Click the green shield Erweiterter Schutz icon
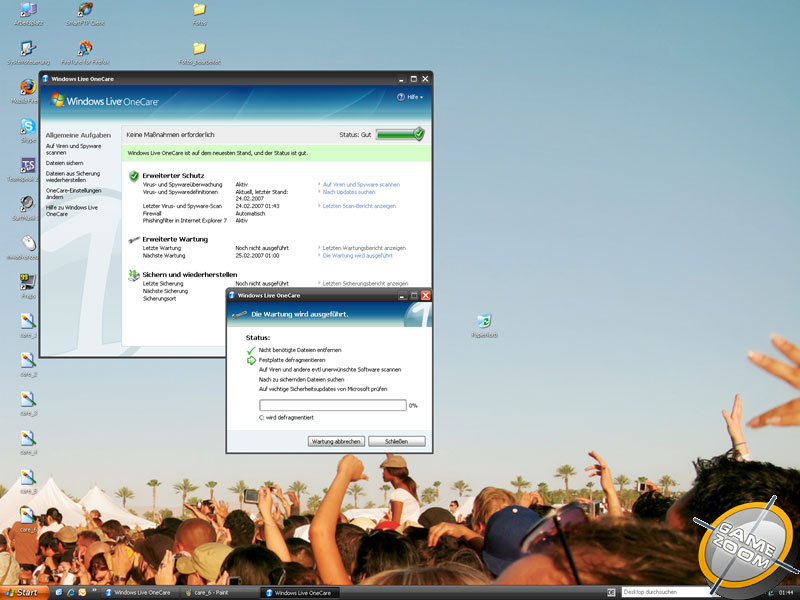Image resolution: width=800 pixels, height=600 pixels. [x=134, y=176]
